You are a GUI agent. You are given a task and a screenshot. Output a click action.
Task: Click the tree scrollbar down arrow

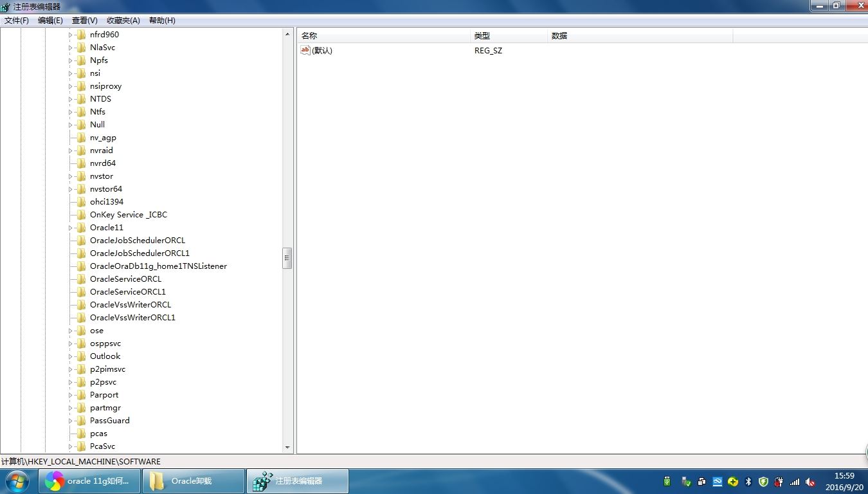pos(287,448)
